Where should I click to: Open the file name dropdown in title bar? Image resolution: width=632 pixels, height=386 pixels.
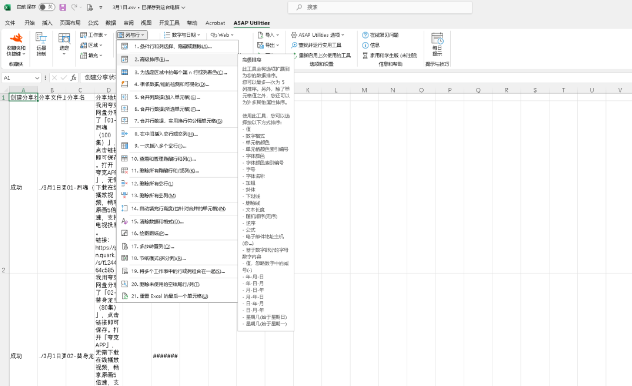[183, 8]
